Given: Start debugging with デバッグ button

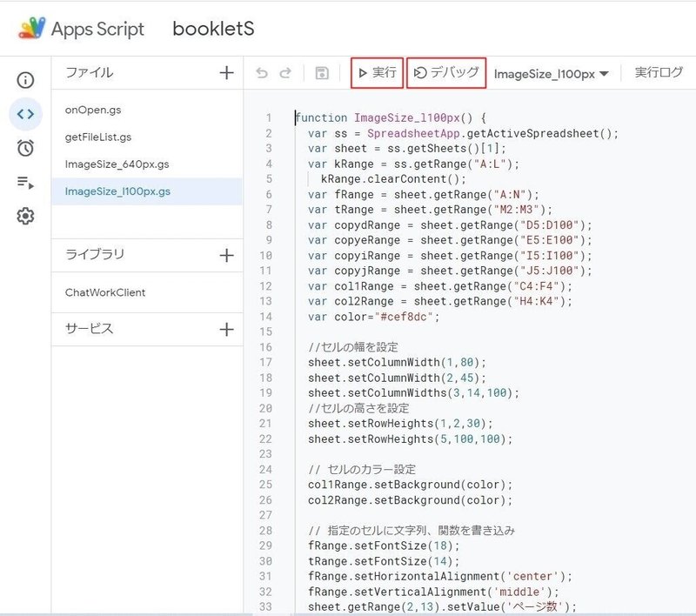Looking at the screenshot, I should 446,72.
